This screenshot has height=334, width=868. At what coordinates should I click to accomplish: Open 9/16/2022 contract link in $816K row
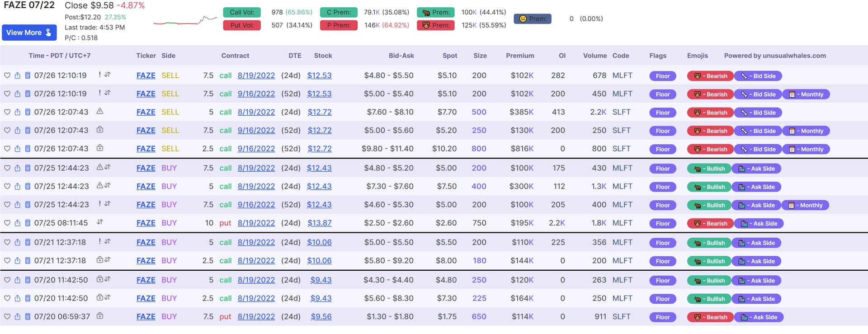pyautogui.click(x=256, y=149)
